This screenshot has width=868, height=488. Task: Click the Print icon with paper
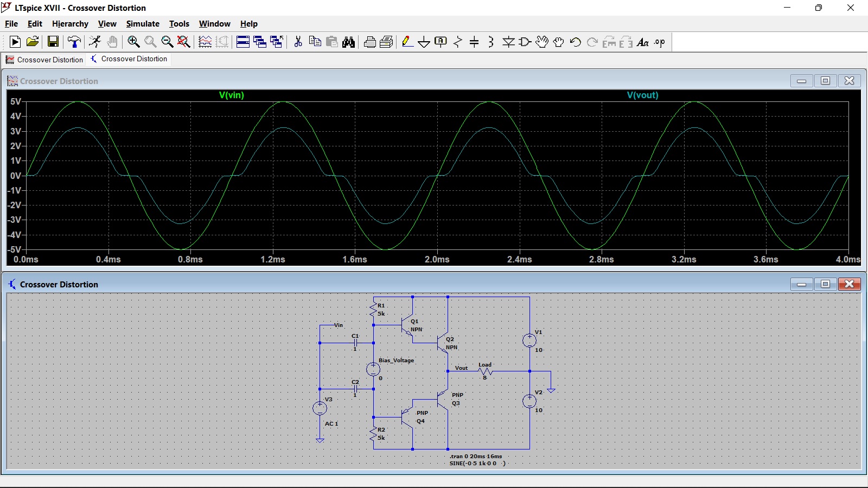click(x=387, y=42)
